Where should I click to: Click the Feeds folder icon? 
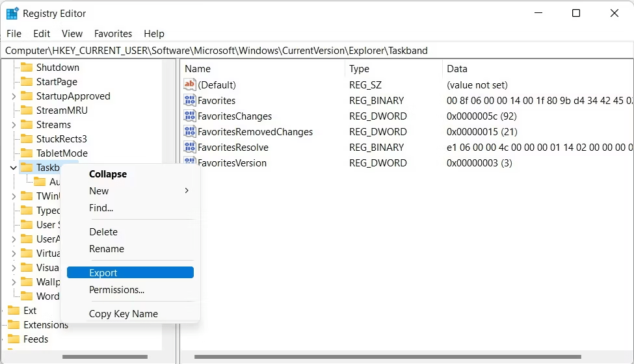pyautogui.click(x=14, y=339)
